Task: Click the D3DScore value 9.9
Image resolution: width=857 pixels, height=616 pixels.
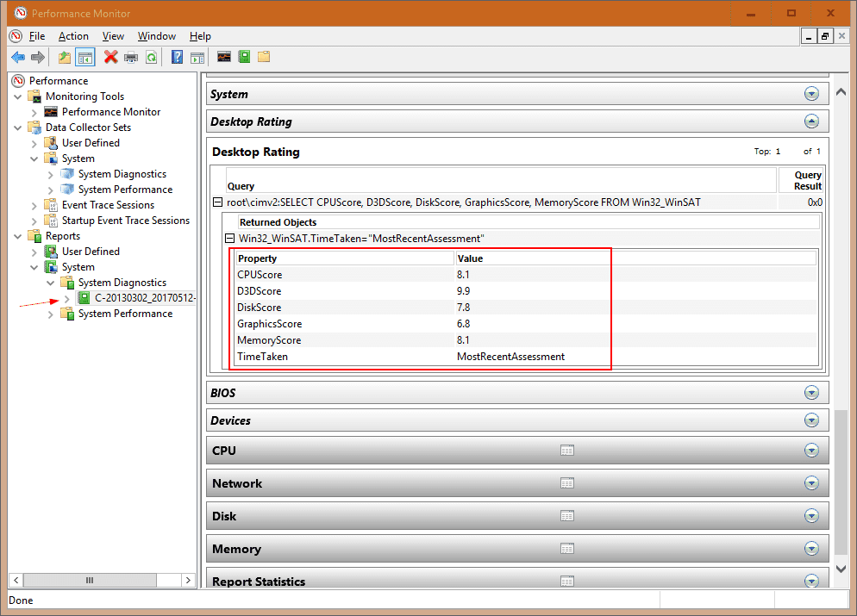Action: 464,291
